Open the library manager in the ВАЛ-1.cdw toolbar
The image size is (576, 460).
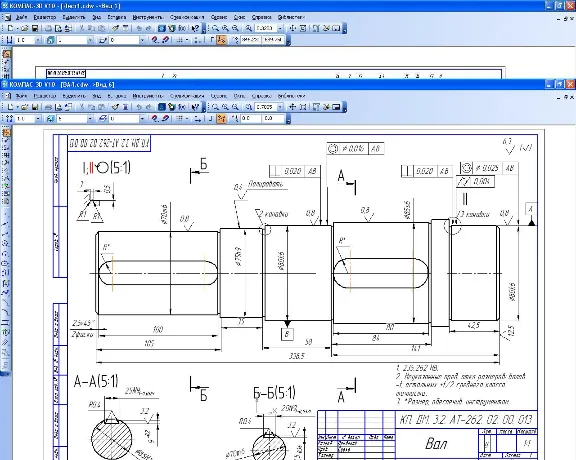(x=162, y=107)
